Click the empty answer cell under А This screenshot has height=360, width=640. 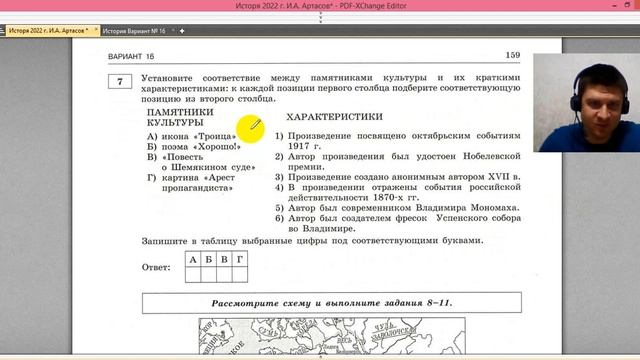pos(193,274)
